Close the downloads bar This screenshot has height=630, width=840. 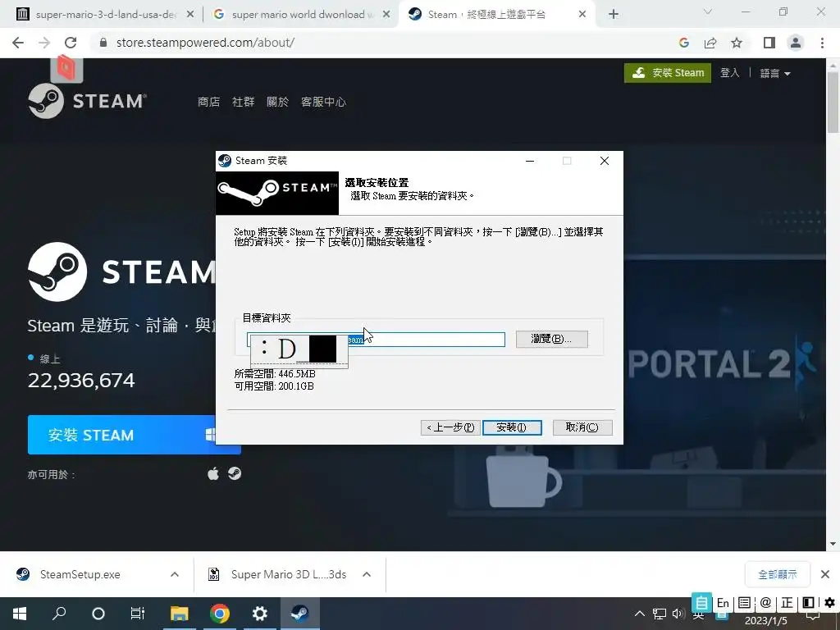pos(825,574)
